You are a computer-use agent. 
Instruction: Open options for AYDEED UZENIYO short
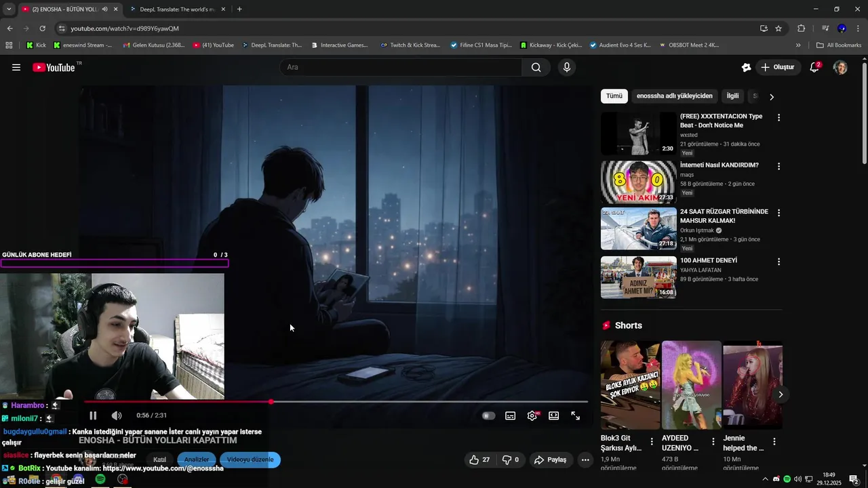pyautogui.click(x=713, y=441)
